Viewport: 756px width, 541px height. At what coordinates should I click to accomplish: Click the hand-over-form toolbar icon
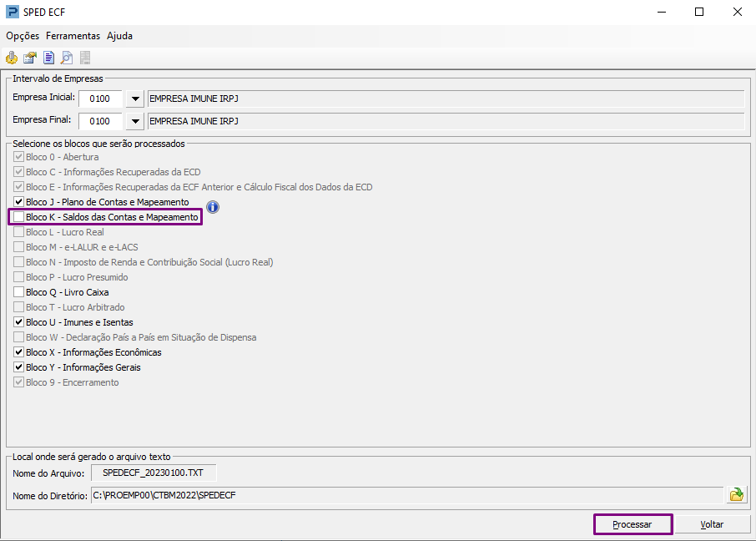30,58
